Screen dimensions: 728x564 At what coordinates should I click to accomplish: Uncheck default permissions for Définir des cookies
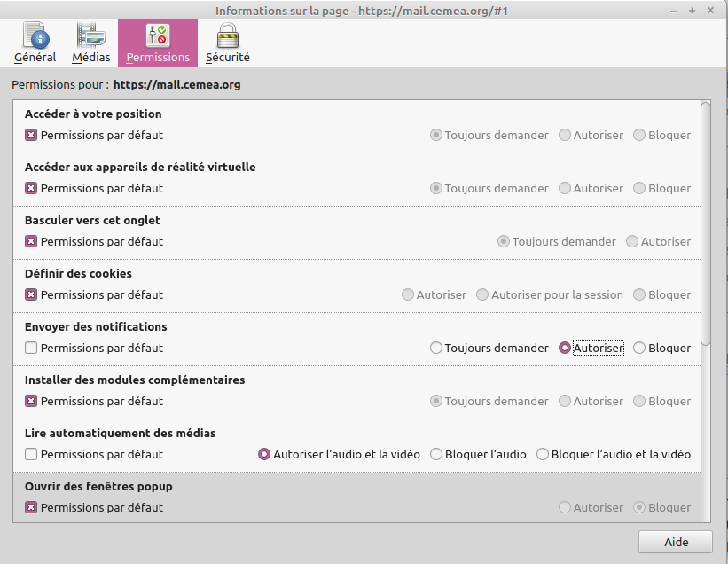(31, 295)
